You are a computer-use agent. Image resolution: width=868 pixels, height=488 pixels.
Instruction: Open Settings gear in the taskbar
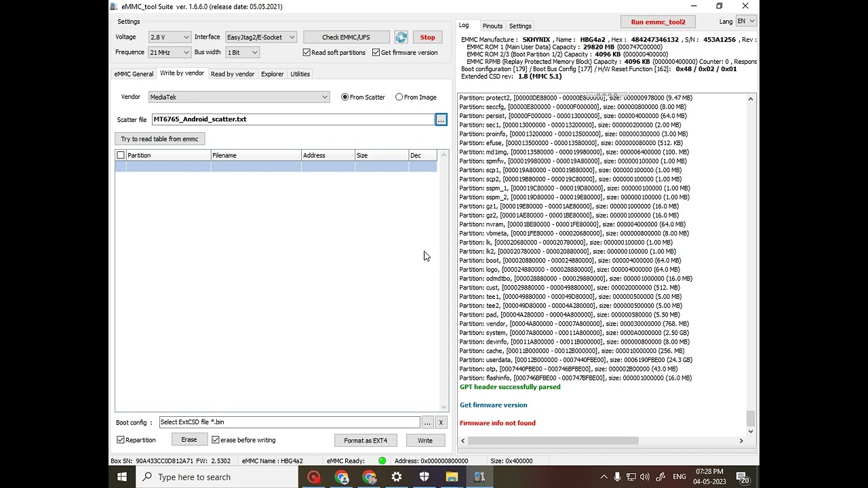pos(397,477)
